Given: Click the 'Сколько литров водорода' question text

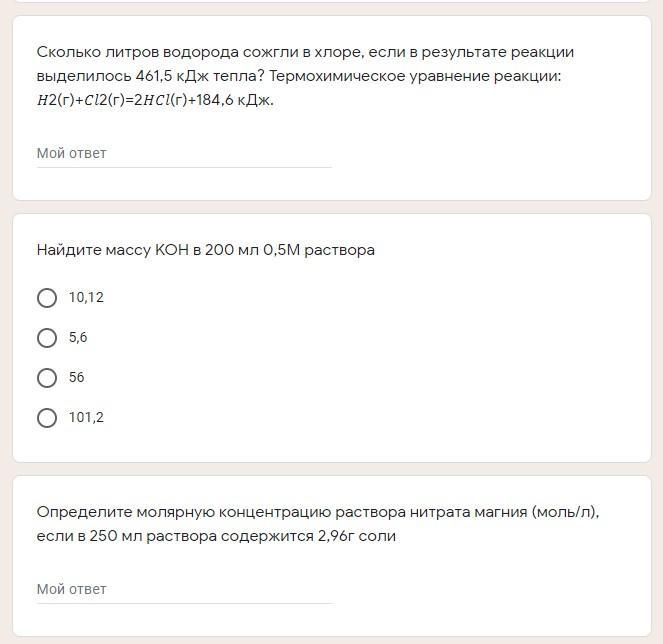Looking at the screenshot, I should click(150, 52).
